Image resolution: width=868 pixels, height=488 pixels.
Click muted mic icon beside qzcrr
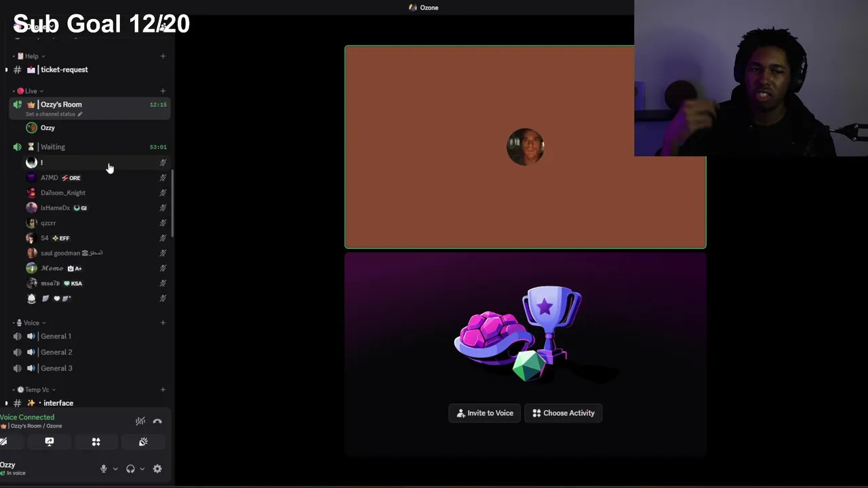tap(163, 223)
